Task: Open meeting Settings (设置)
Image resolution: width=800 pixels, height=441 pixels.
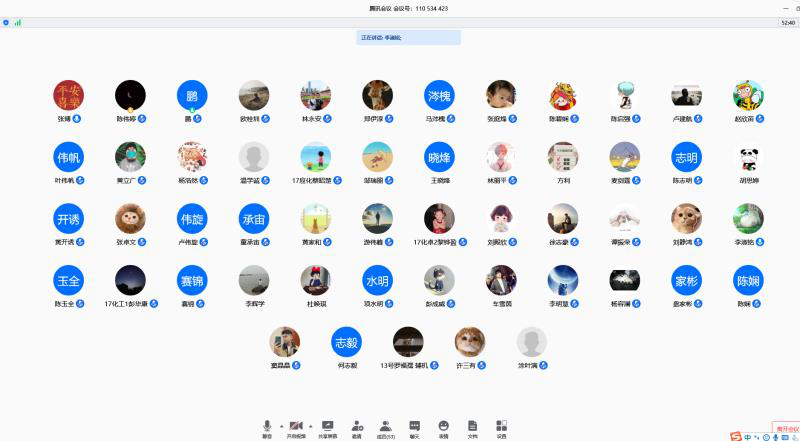Action: click(501, 427)
